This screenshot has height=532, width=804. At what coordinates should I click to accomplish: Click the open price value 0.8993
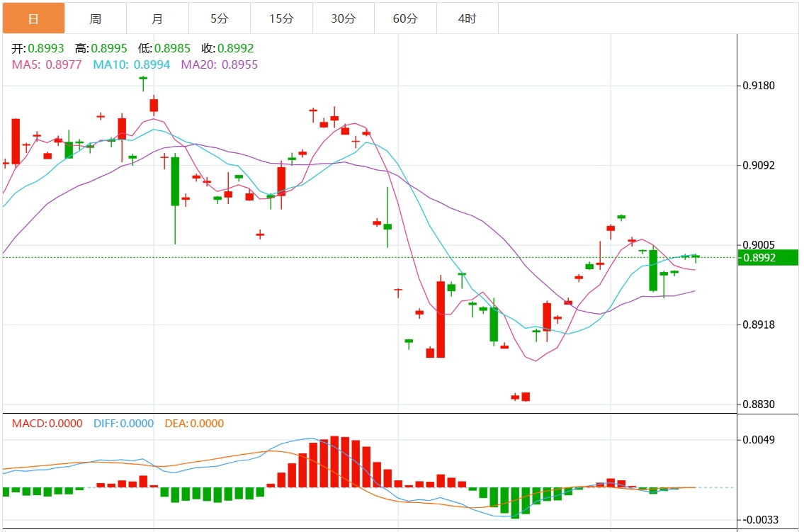point(45,48)
